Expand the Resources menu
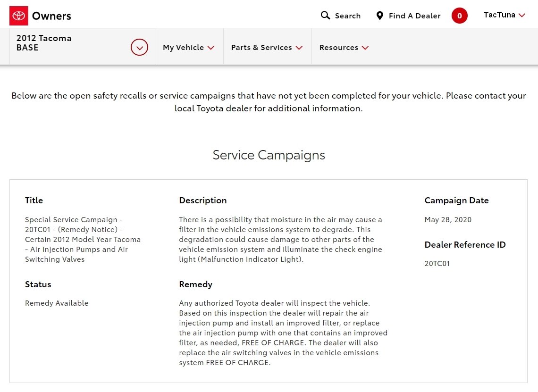This screenshot has width=538, height=392. 344,47
